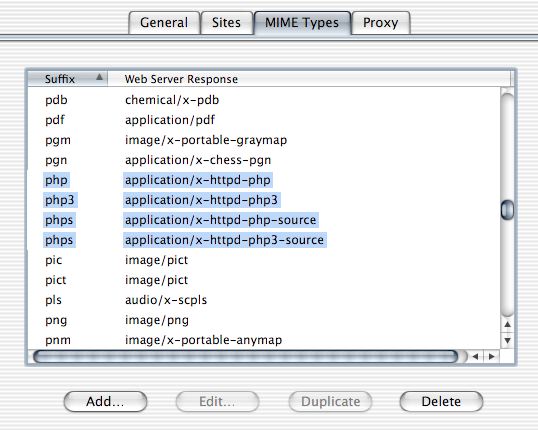Click the image/x-portable-anymap response

coord(203,340)
